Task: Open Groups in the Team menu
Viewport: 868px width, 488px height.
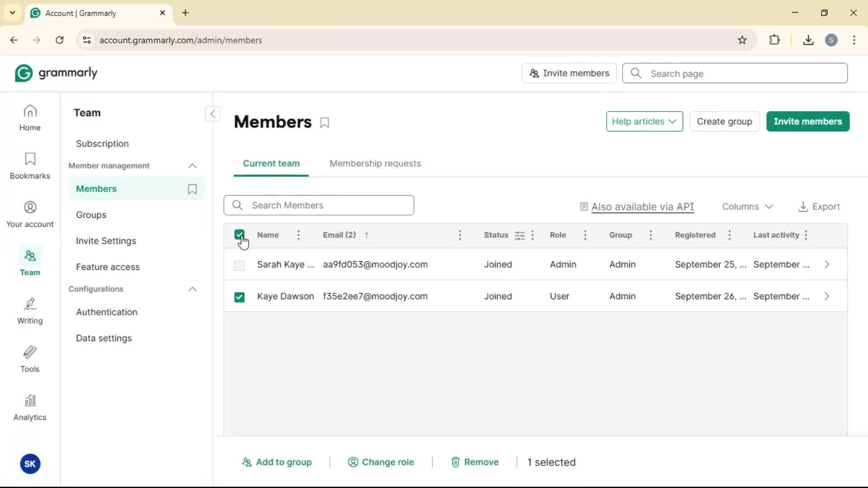Action: [x=91, y=215]
